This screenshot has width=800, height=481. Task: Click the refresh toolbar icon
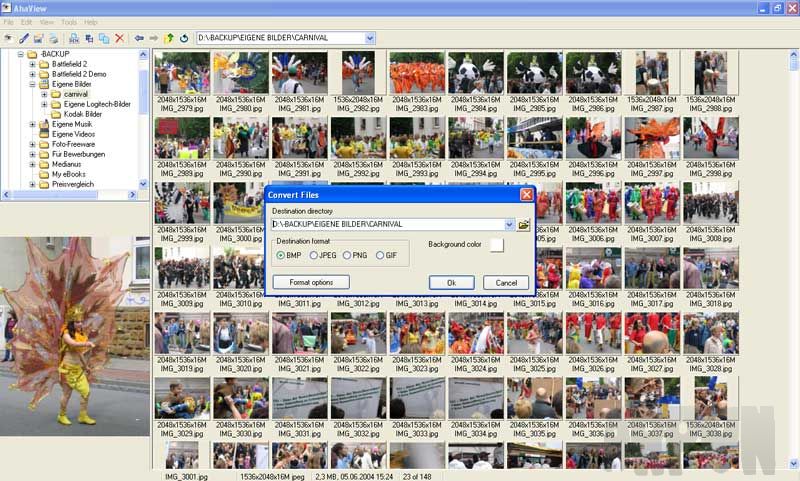(184, 38)
